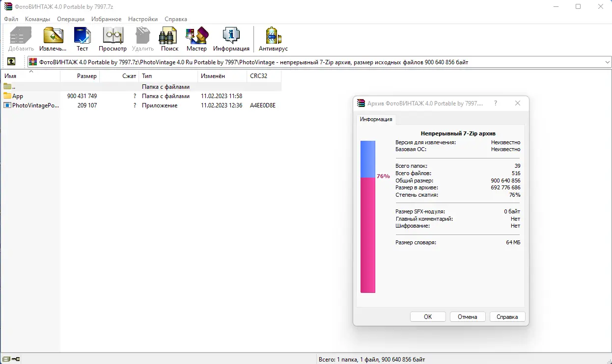Close the archive information dialog
612x364 pixels.
[517, 103]
